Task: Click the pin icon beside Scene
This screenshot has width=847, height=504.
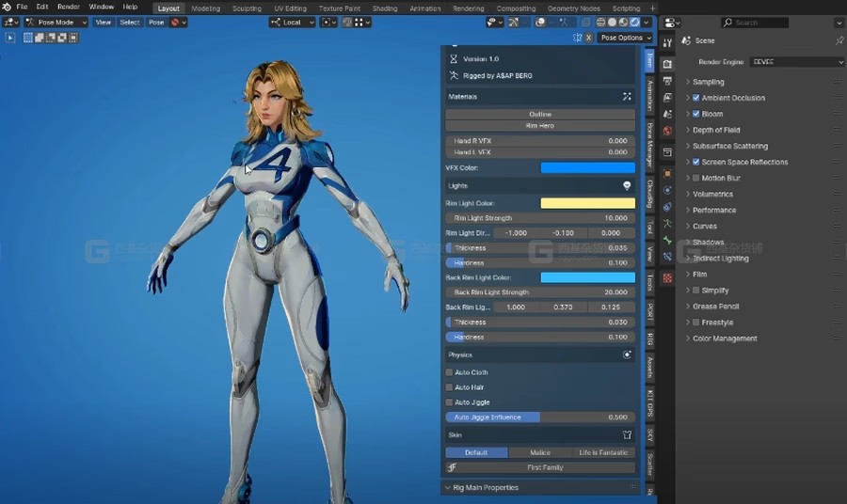Action: pos(839,41)
